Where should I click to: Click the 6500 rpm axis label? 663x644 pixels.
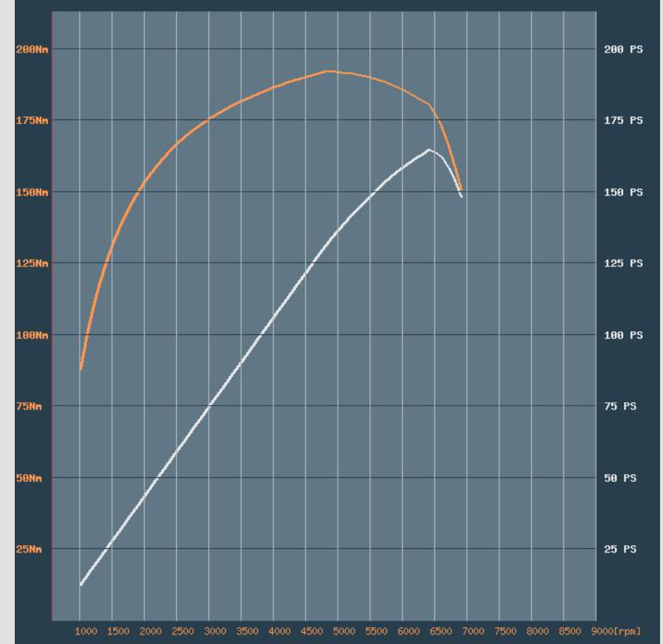[x=440, y=631]
